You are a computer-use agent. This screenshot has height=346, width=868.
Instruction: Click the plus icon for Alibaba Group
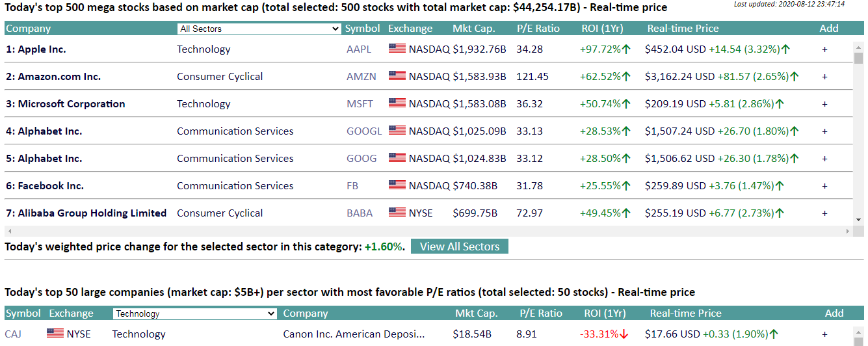point(824,213)
